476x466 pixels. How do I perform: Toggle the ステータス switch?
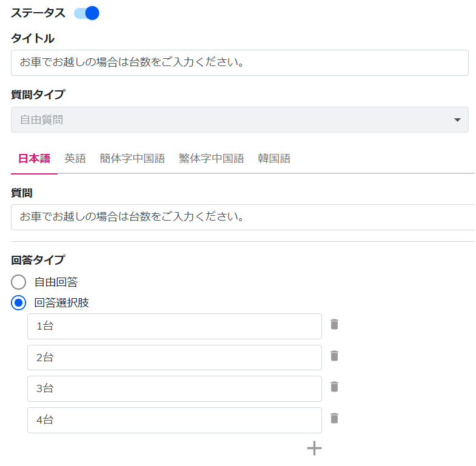point(87,13)
